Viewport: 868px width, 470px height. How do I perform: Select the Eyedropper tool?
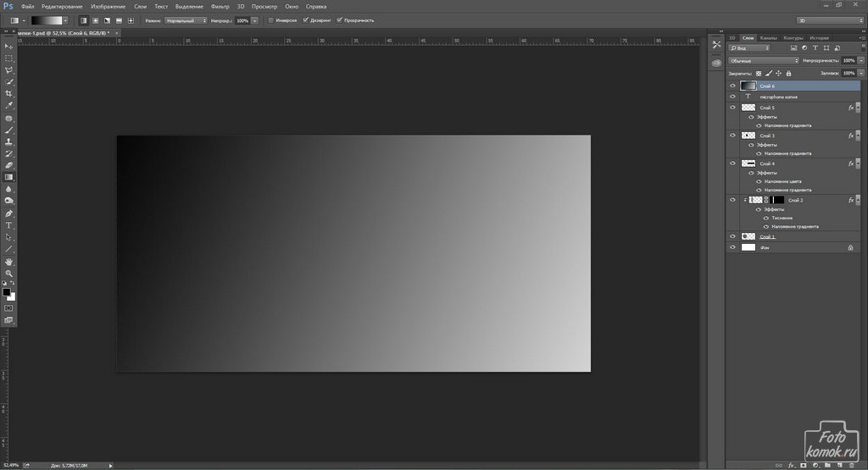tap(8, 105)
